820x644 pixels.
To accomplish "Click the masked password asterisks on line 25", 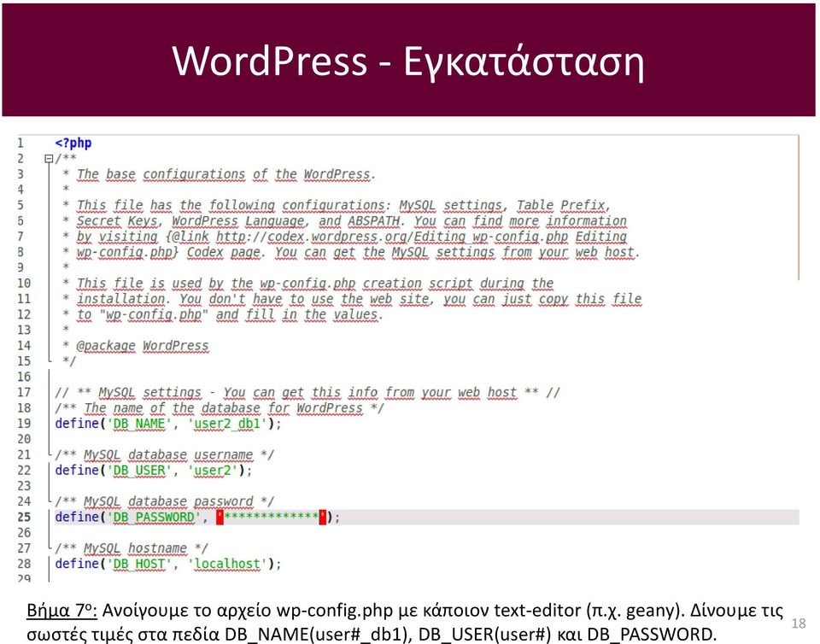I will pyautogui.click(x=271, y=517).
